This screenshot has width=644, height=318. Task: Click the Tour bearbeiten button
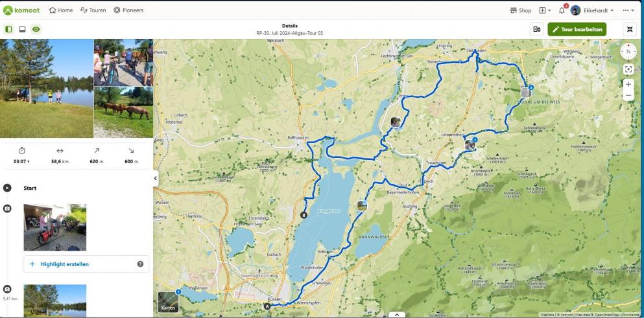577,29
